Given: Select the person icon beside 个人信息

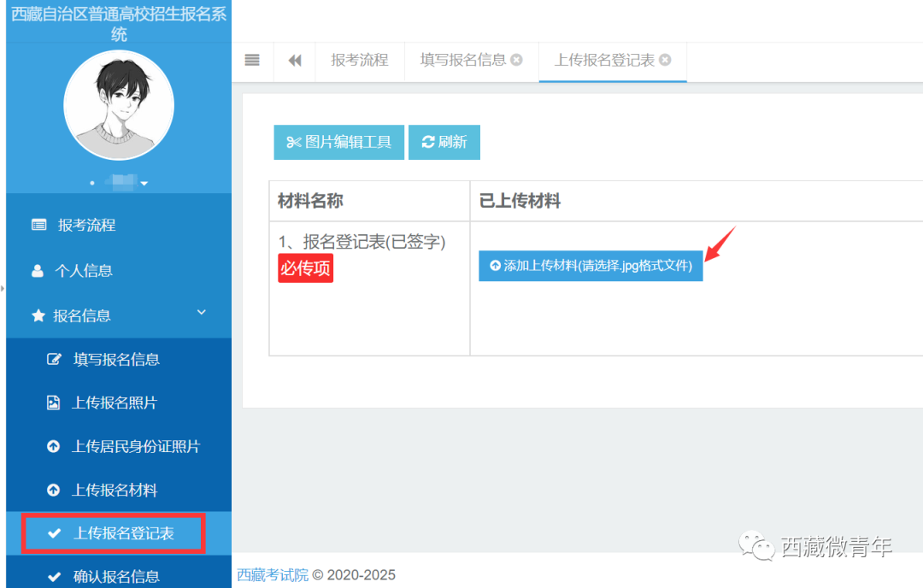Looking at the screenshot, I should pyautogui.click(x=38, y=271).
